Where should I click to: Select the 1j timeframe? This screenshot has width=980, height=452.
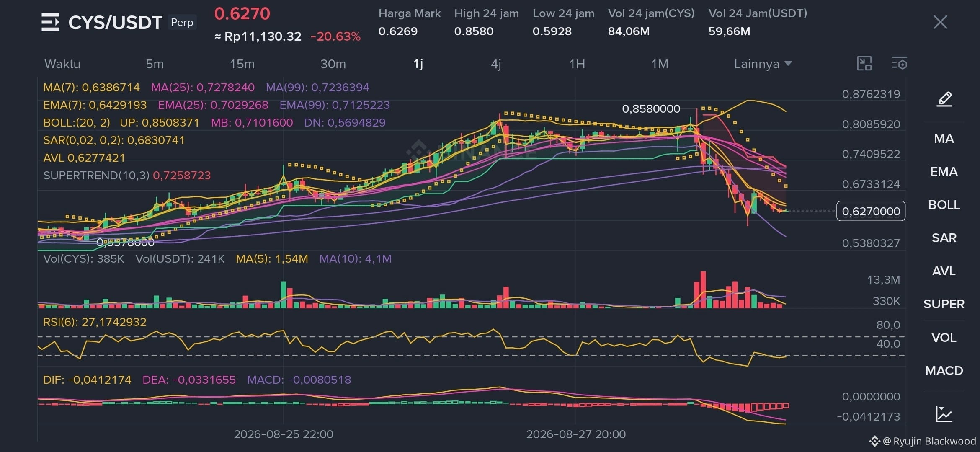(418, 64)
